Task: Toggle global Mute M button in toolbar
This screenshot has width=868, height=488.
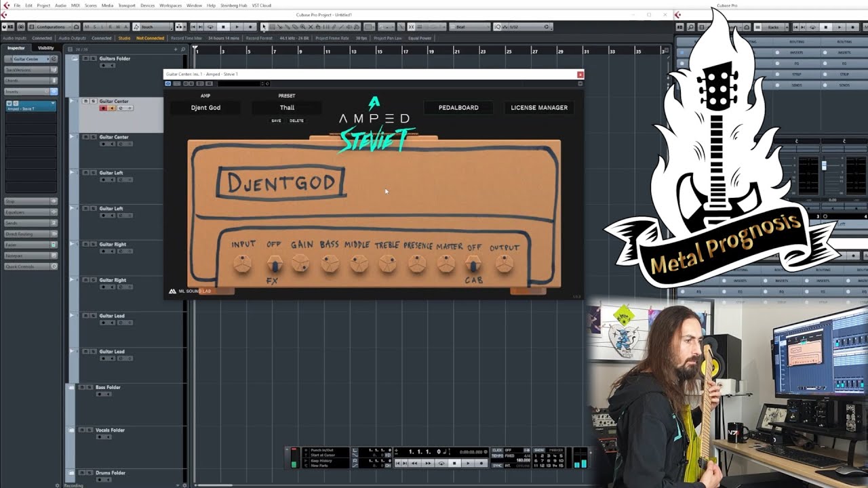Action: coord(87,27)
